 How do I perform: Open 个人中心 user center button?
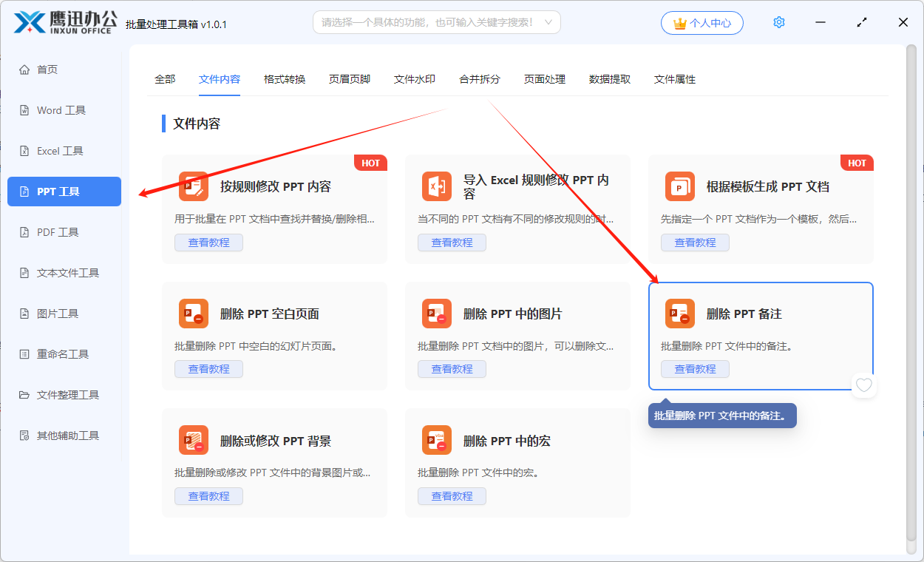pyautogui.click(x=702, y=23)
